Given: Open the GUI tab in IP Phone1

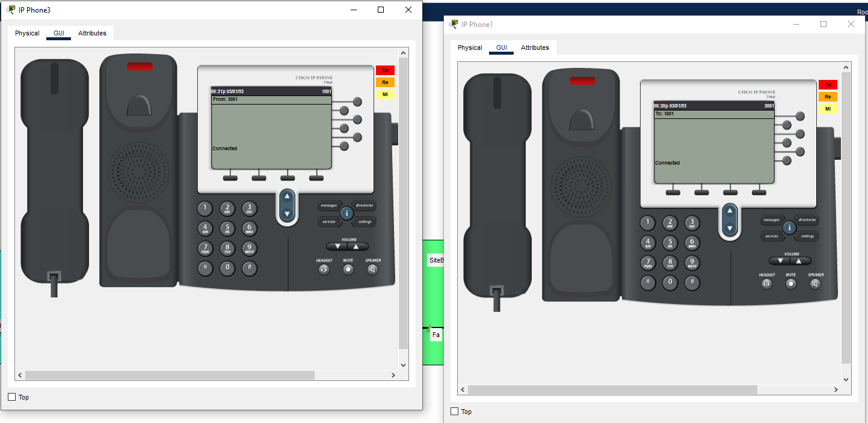Looking at the screenshot, I should point(501,47).
